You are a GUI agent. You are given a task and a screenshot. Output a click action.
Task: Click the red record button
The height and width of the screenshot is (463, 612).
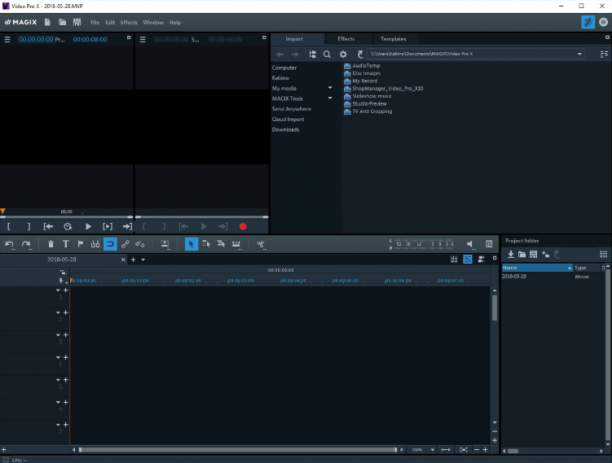[243, 226]
